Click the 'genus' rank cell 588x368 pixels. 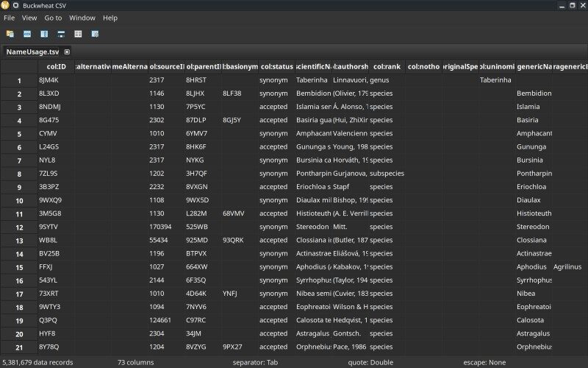[387, 80]
